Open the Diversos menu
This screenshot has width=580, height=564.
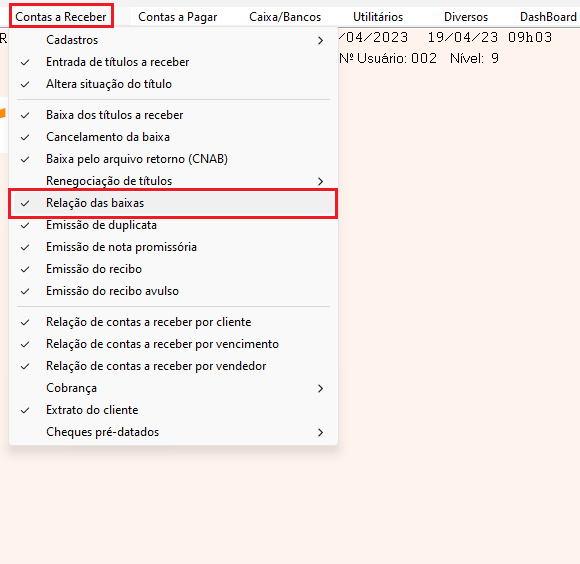pos(466,17)
